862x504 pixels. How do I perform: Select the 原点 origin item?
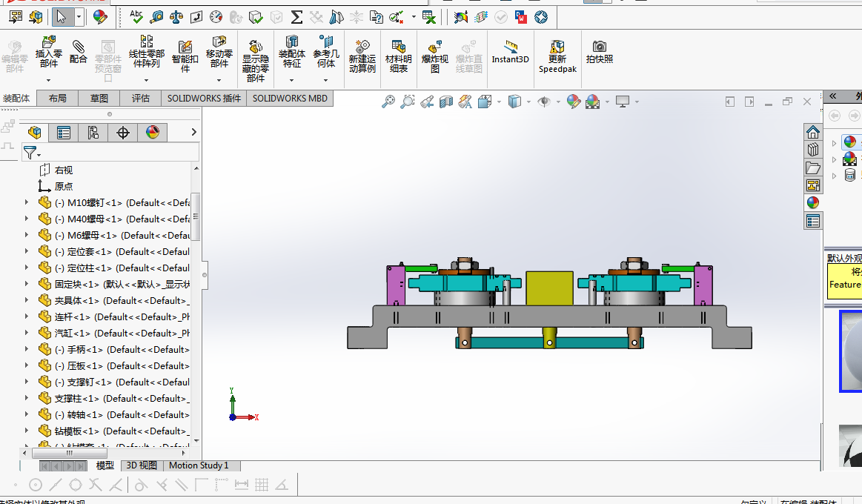(x=64, y=186)
